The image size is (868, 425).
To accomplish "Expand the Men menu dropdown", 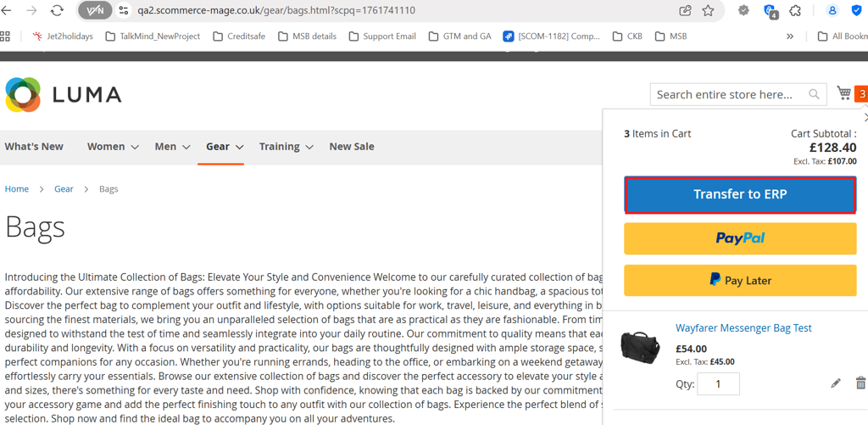I will pyautogui.click(x=186, y=147).
